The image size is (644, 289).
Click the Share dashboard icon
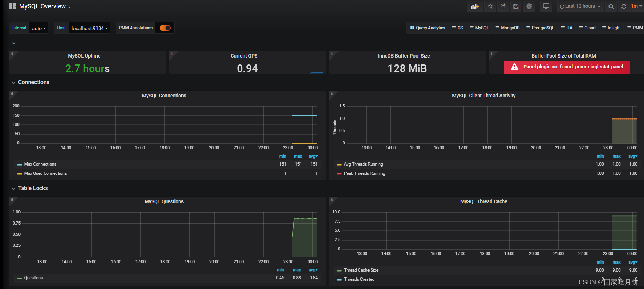[503, 6]
